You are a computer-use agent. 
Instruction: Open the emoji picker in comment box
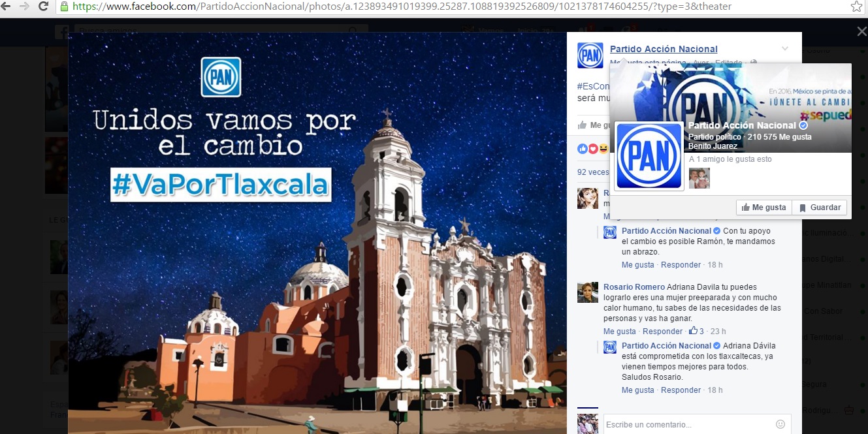point(780,424)
